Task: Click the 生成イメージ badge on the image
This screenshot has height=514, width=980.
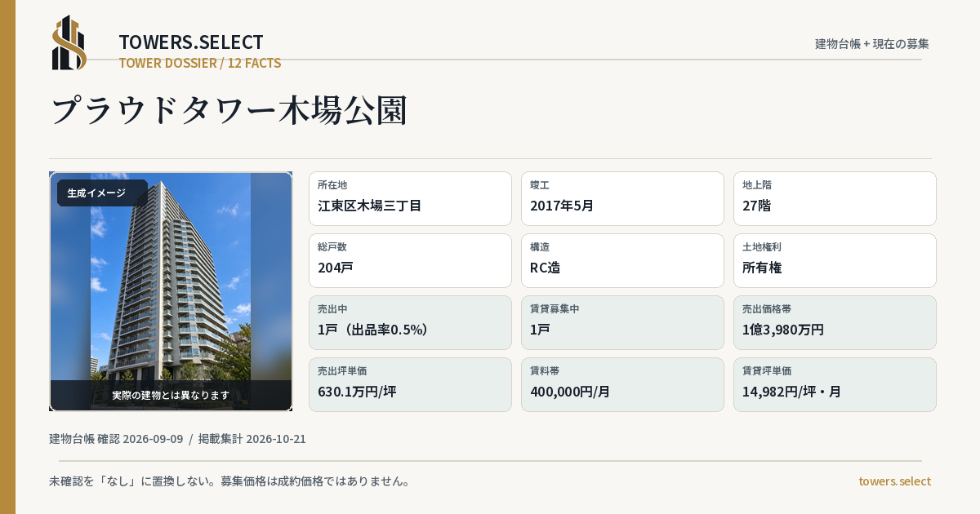Action: coord(102,193)
